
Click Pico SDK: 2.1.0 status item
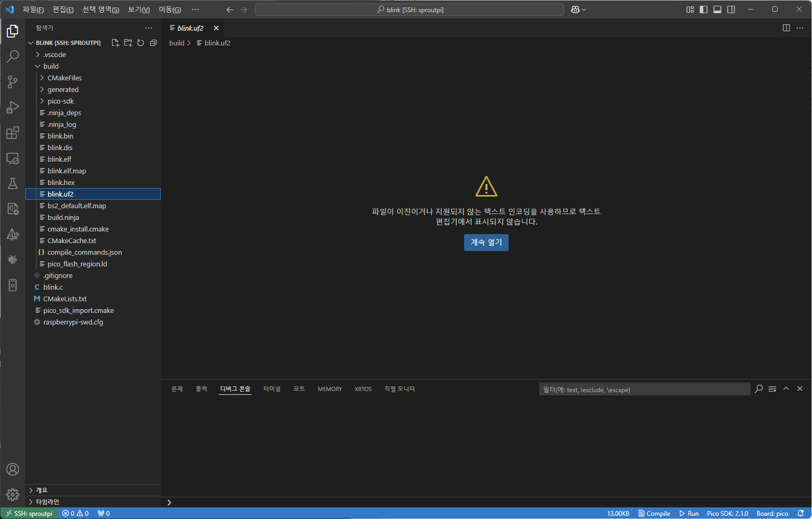(x=727, y=513)
